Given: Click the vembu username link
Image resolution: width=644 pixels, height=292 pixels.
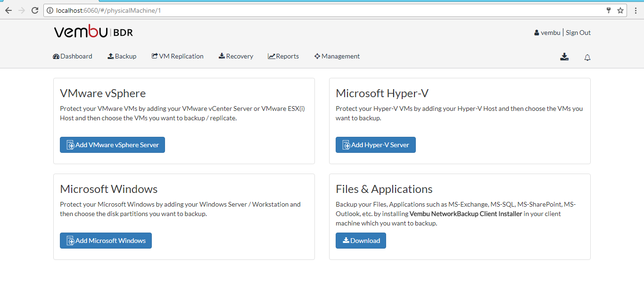Looking at the screenshot, I should (550, 33).
